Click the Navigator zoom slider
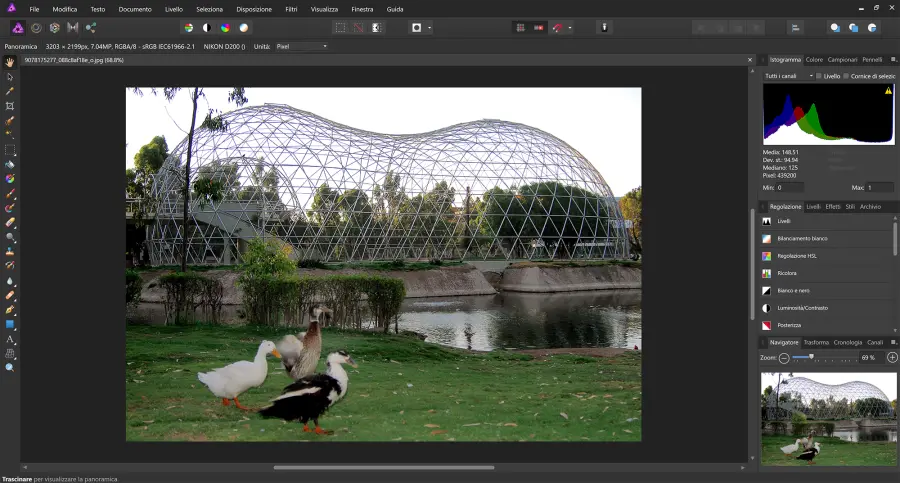The image size is (900, 483). 825,357
